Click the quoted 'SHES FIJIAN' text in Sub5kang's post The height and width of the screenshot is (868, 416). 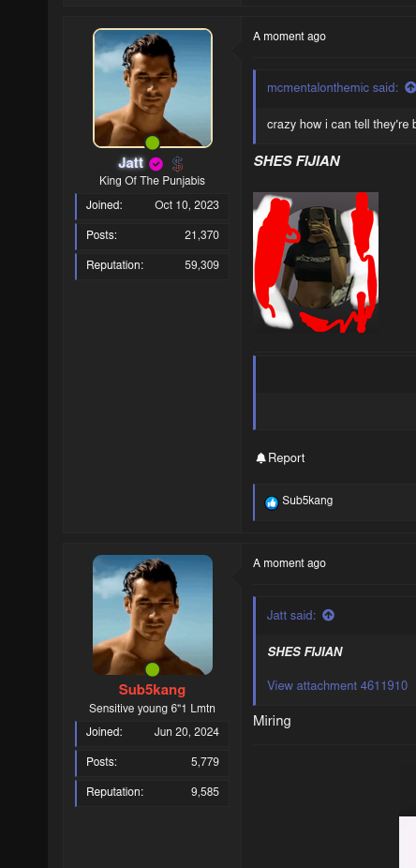coord(305,651)
